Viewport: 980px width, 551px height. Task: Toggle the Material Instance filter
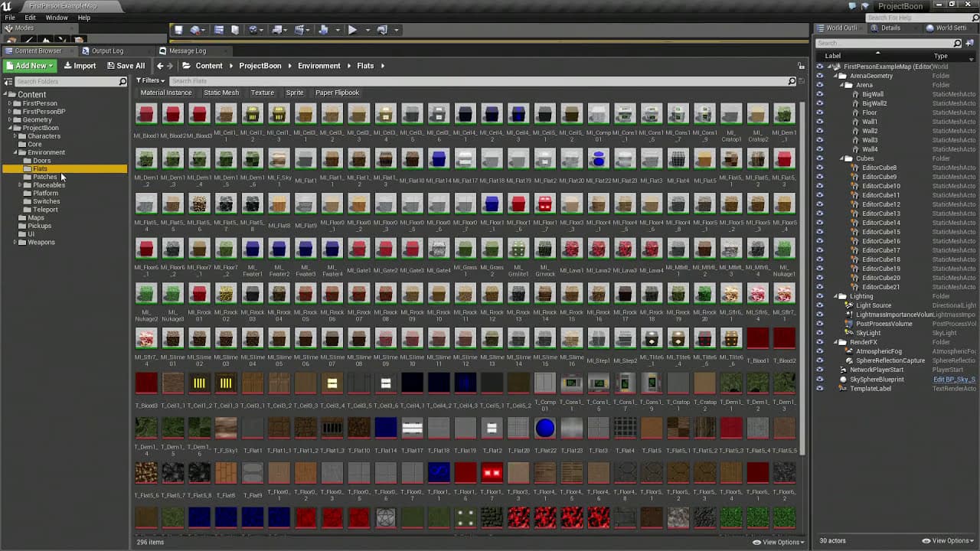pyautogui.click(x=165, y=93)
